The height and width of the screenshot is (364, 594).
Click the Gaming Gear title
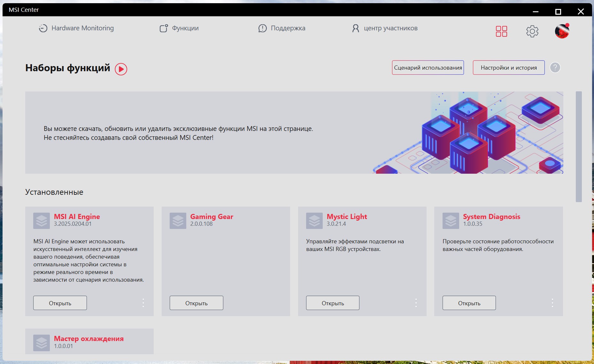(212, 216)
